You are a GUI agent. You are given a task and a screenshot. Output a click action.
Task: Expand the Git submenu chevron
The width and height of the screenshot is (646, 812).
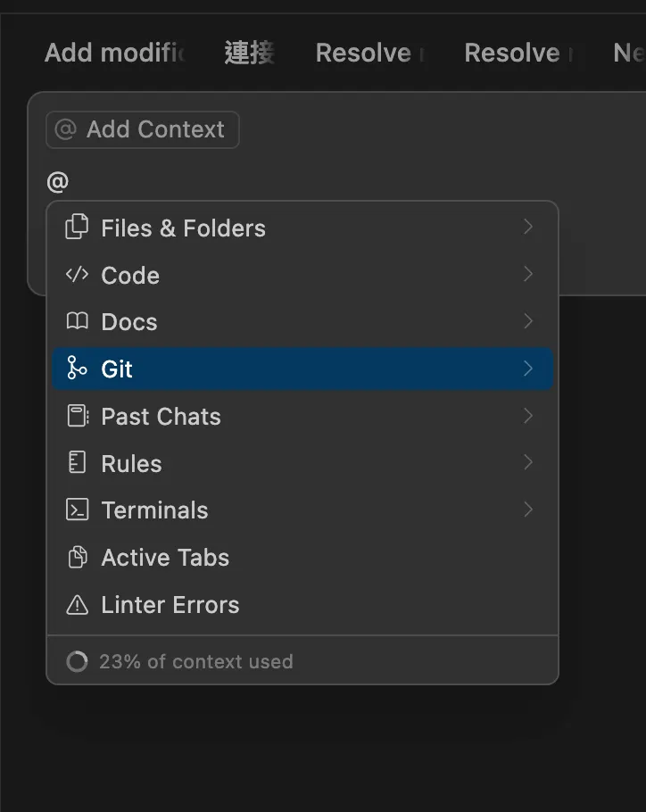pyautogui.click(x=528, y=369)
